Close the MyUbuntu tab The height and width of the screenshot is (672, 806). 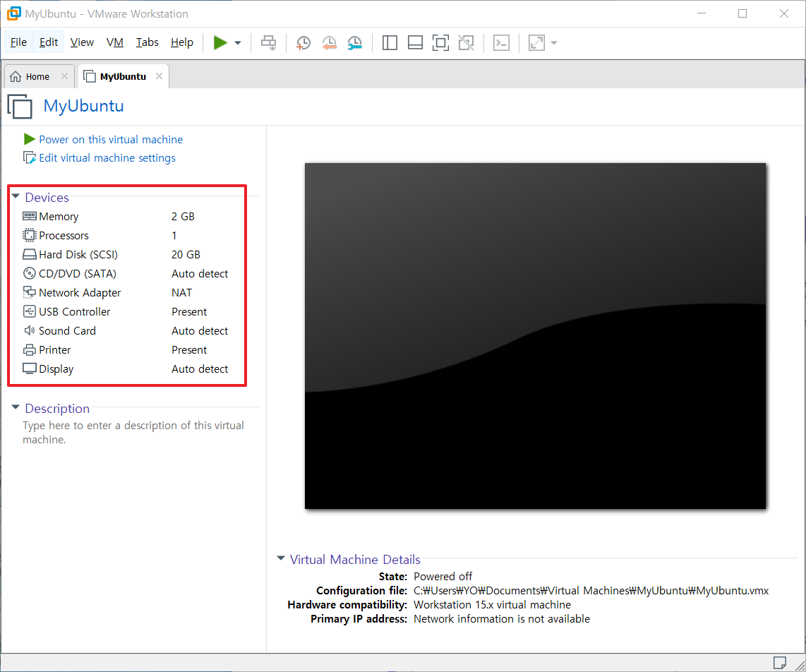(159, 76)
